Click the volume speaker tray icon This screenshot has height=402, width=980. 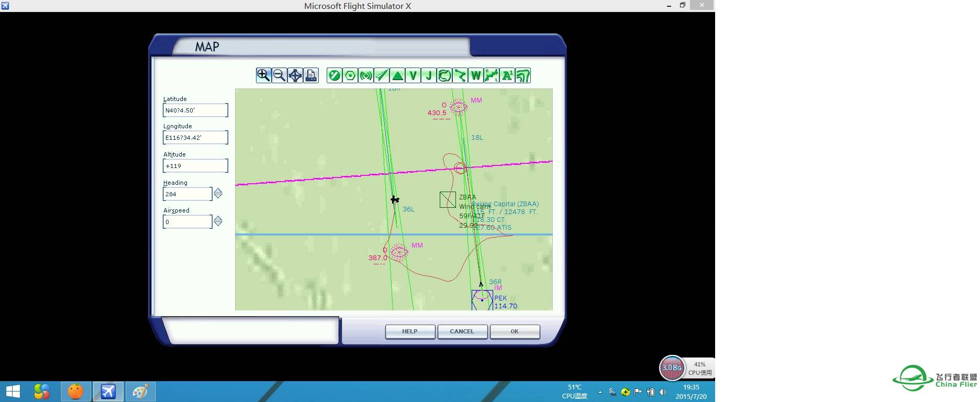[x=663, y=392]
